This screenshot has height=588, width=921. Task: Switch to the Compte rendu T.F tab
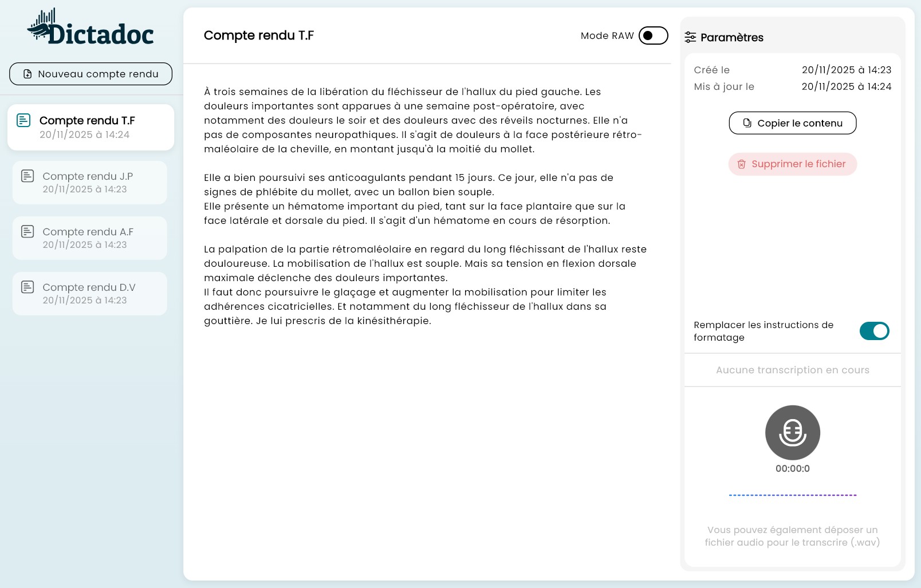(90, 127)
